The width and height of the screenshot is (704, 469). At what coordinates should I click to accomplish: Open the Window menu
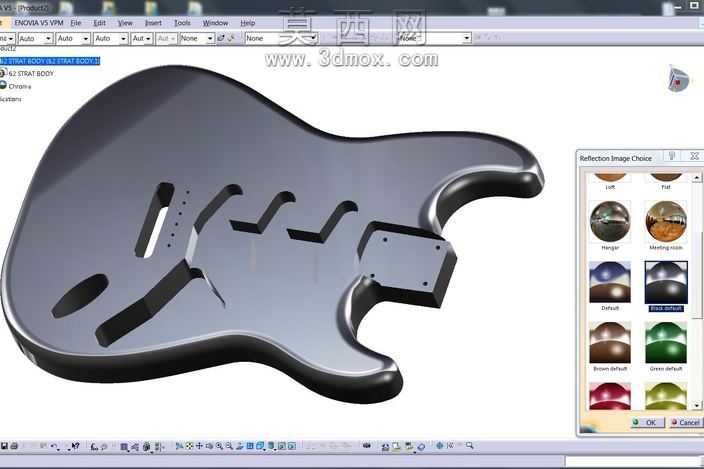(215, 22)
